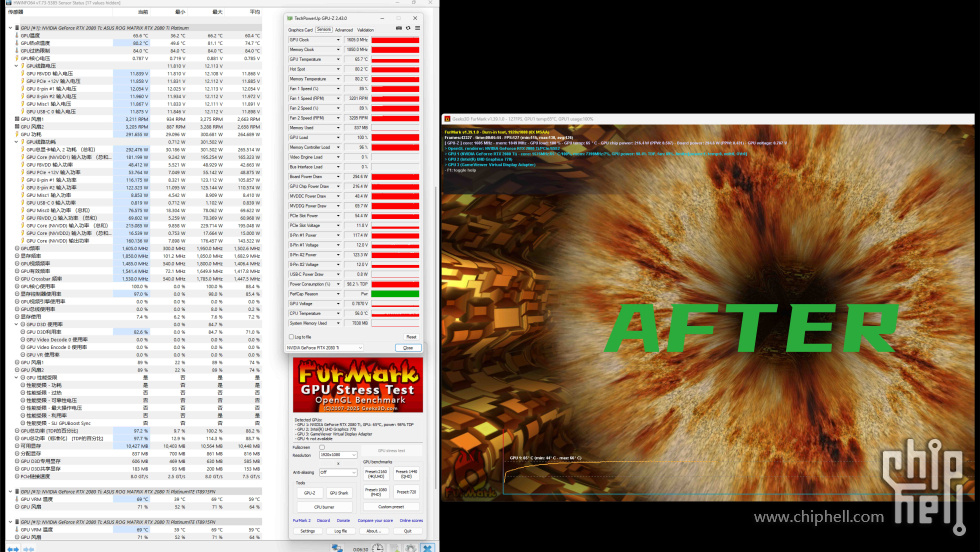
Task: Click the GPU-Z refresh icon
Action: point(408,28)
